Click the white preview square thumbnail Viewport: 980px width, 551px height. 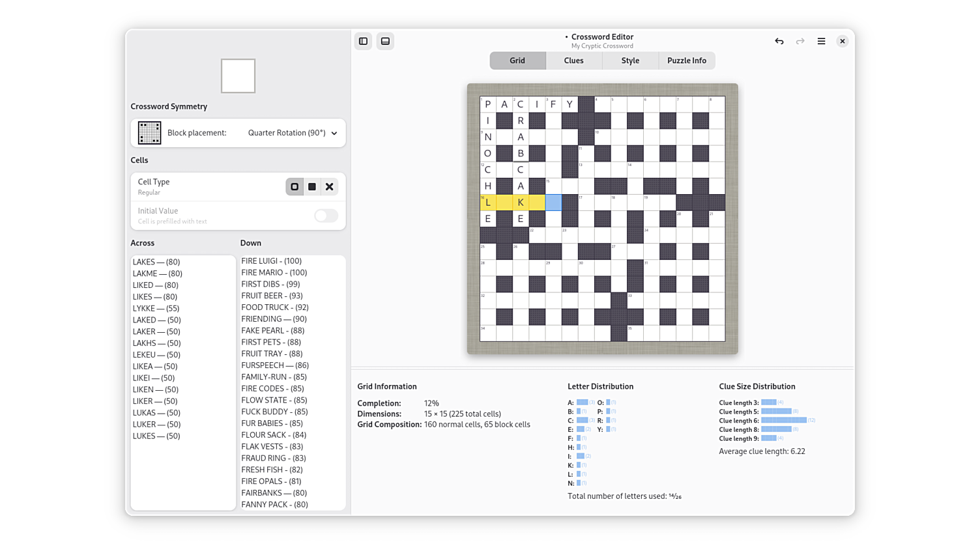coord(238,76)
